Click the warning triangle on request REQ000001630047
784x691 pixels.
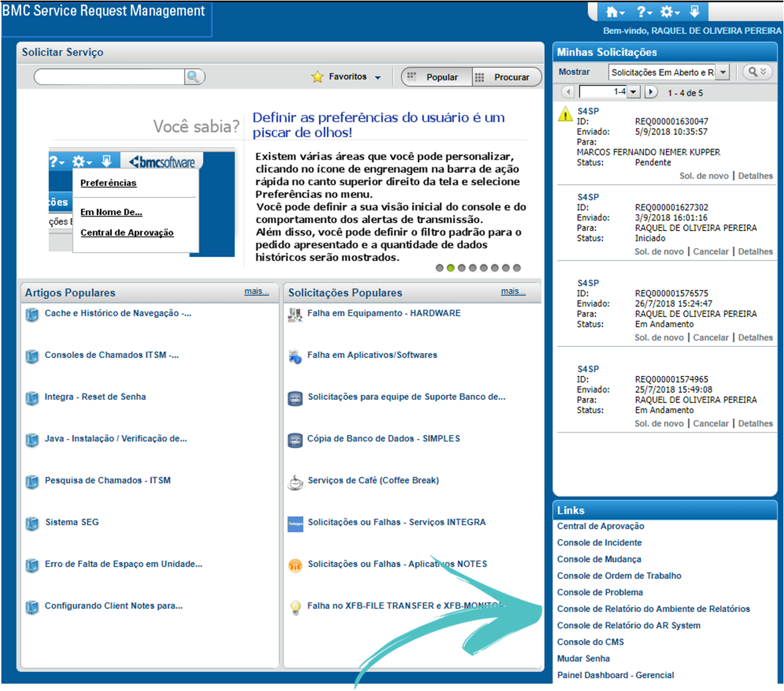coord(565,114)
